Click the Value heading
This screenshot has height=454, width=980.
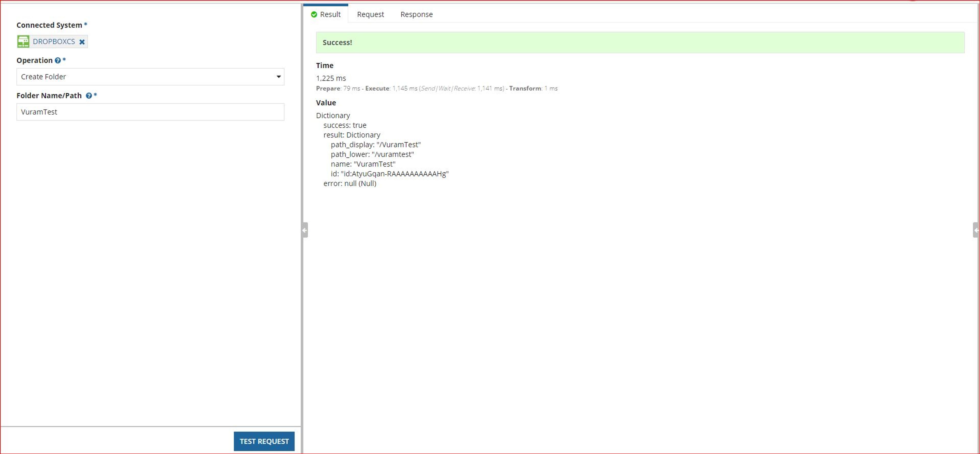(x=326, y=103)
